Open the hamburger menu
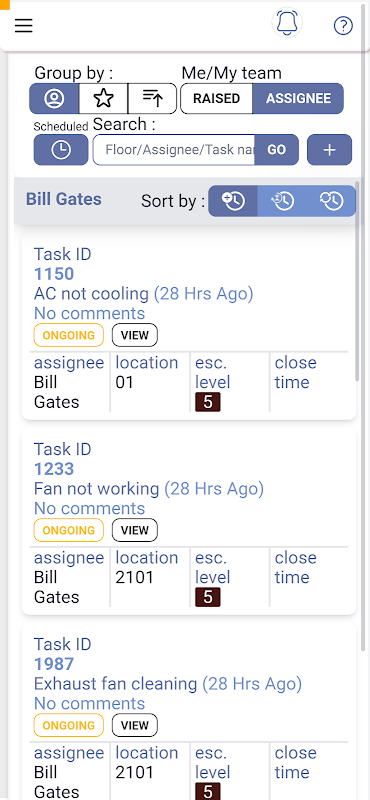Viewport: 370px width, 800px height. click(x=23, y=26)
